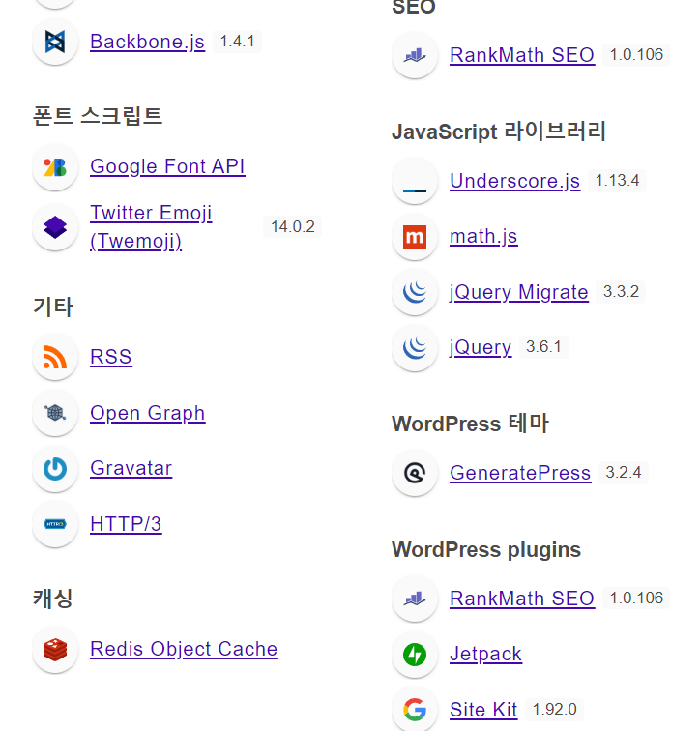Click the 캐싱 category heading
This screenshot has height=731, width=700.
click(x=52, y=599)
